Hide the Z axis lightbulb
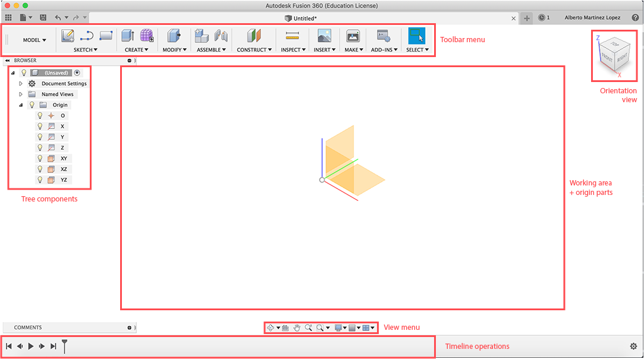This screenshot has width=644, height=359. (40, 147)
